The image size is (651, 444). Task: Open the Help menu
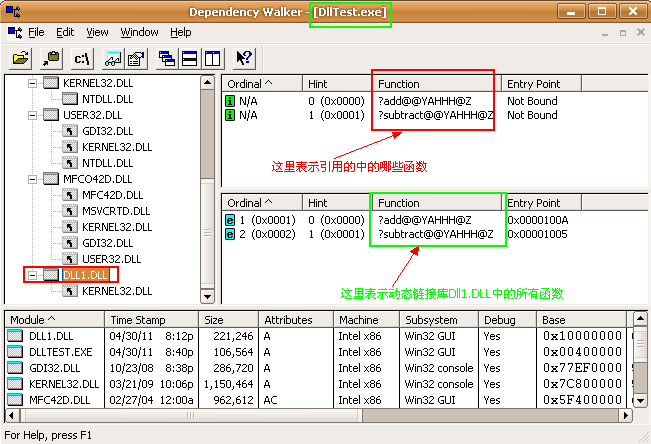(x=181, y=32)
